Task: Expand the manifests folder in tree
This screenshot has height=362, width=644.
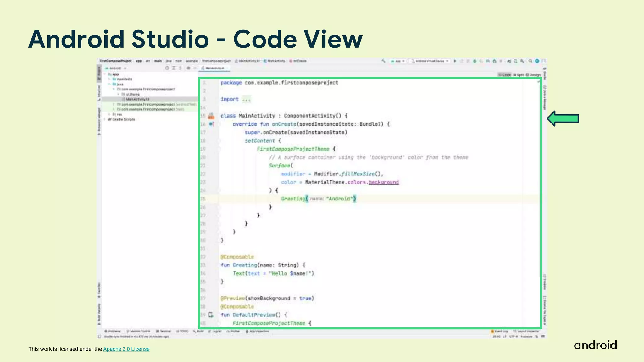Action: click(x=110, y=79)
